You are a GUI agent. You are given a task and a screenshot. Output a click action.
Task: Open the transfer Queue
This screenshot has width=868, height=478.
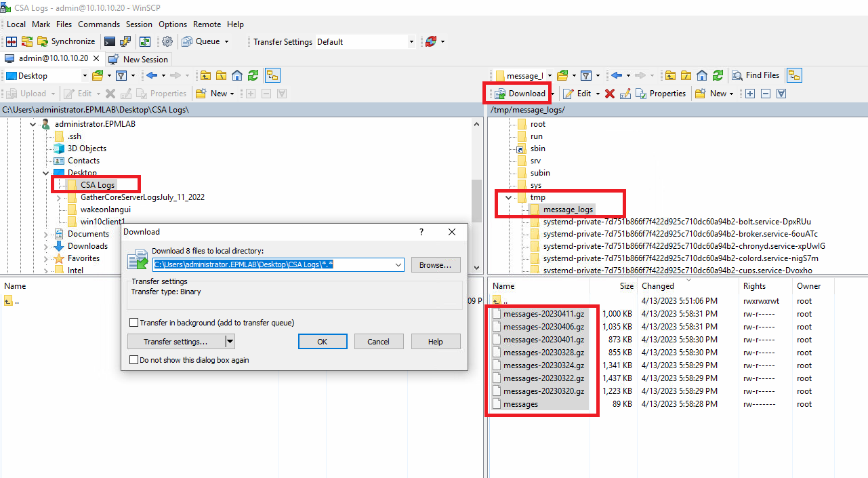(x=201, y=41)
